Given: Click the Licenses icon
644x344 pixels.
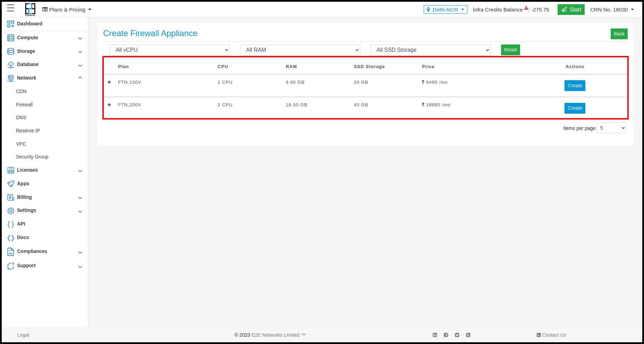Looking at the screenshot, I should (11, 170).
